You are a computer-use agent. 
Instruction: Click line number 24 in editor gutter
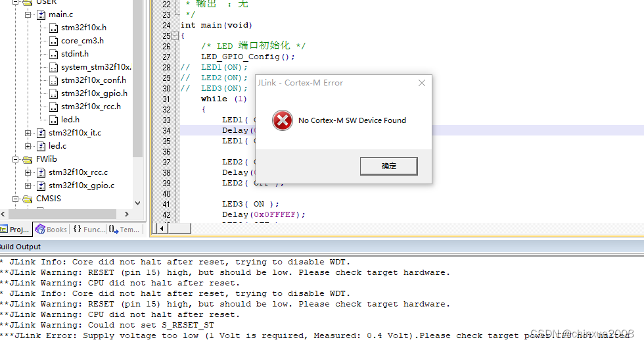coord(166,26)
